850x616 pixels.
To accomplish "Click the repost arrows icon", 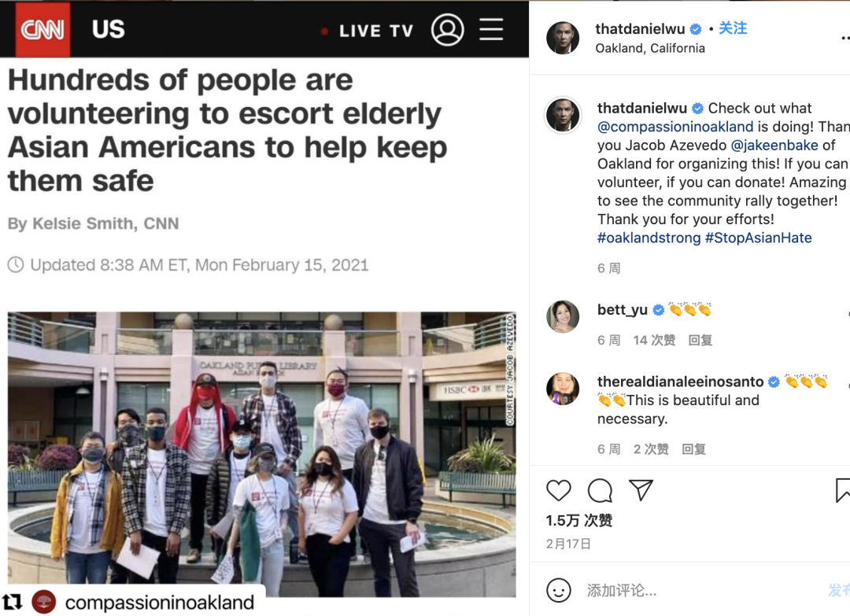I will click(13, 601).
